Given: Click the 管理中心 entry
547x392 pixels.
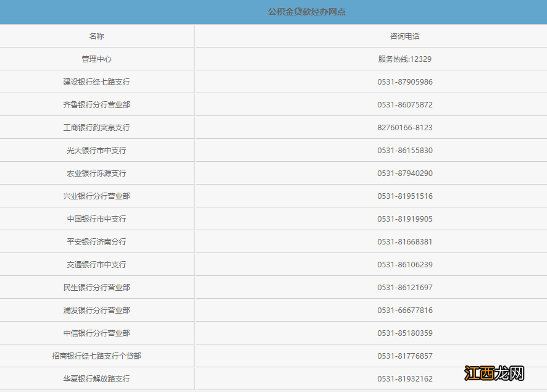Looking at the screenshot, I should [97, 59].
